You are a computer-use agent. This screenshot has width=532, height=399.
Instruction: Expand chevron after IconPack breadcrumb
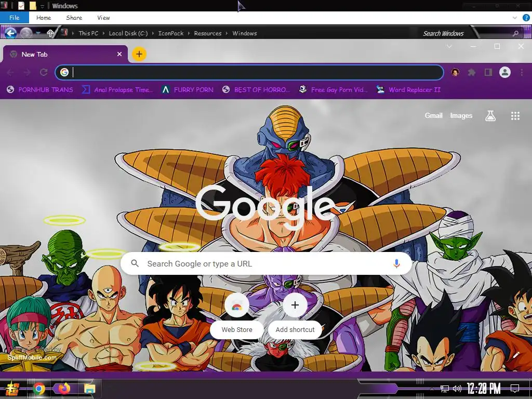tap(189, 33)
